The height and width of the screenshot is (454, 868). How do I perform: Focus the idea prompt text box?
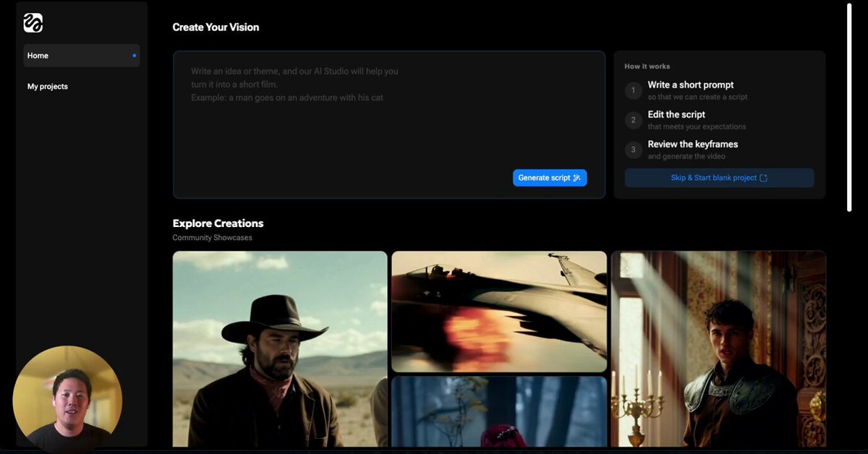(389, 124)
